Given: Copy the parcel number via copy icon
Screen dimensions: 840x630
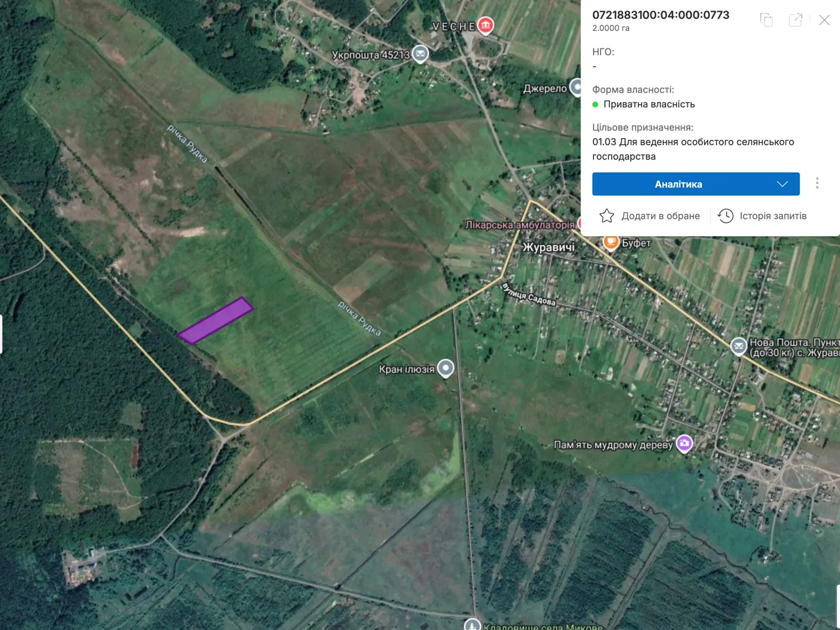Looking at the screenshot, I should point(766,20).
